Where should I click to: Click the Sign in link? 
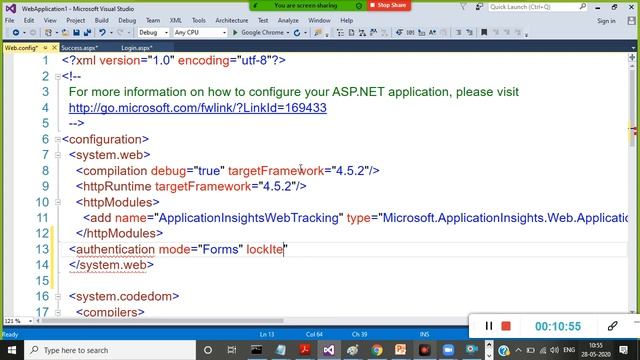coord(606,21)
